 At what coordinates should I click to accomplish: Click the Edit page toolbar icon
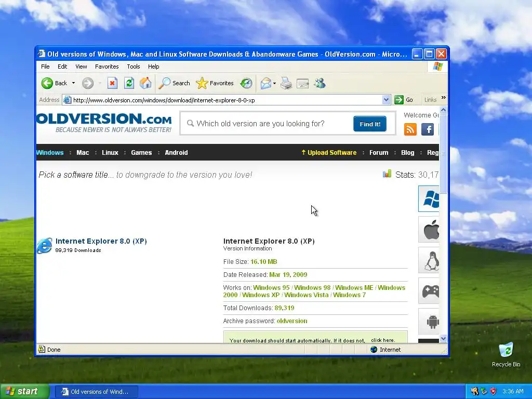303,83
